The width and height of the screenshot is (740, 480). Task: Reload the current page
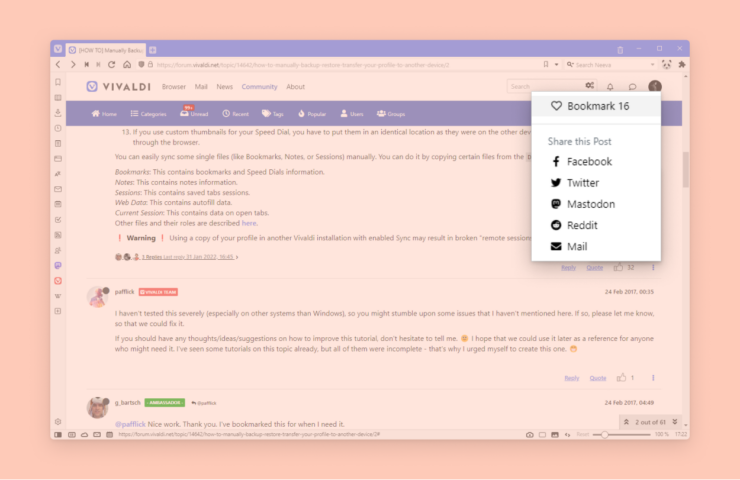(111, 65)
